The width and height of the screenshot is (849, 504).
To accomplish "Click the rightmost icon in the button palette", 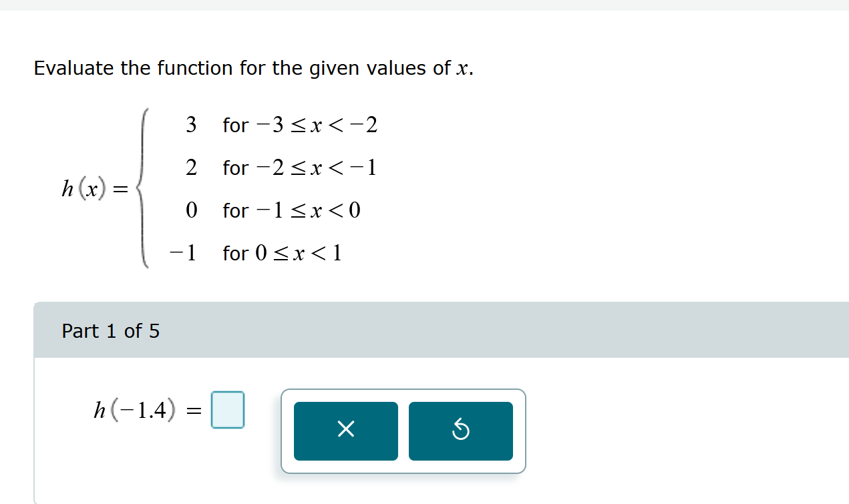I will [460, 431].
